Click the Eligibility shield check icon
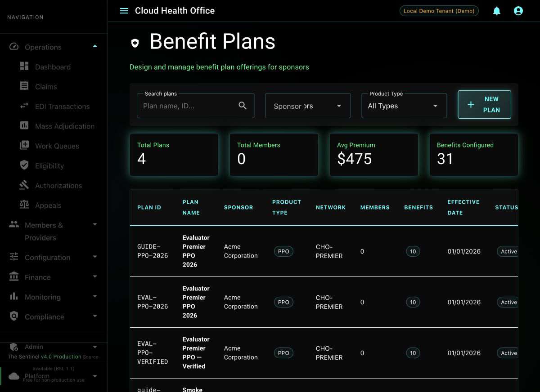Image resolution: width=540 pixels, height=392 pixels. pyautogui.click(x=24, y=165)
